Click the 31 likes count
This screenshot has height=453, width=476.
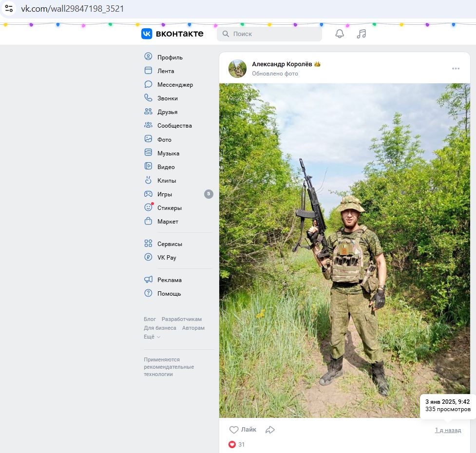pyautogui.click(x=241, y=445)
